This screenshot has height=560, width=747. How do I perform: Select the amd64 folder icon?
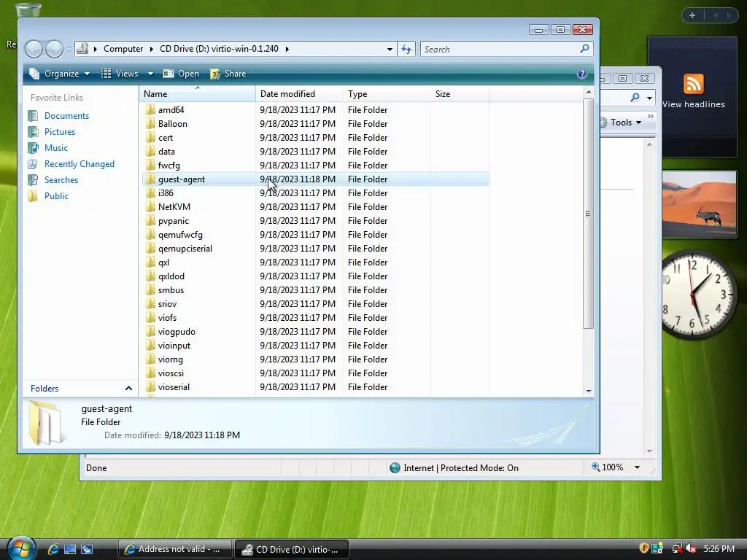[x=150, y=110]
